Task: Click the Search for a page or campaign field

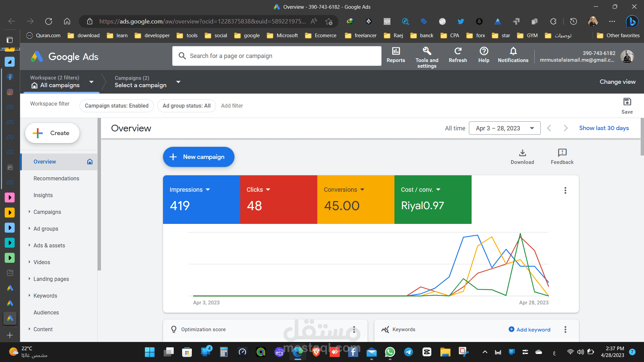Action: click(277, 56)
